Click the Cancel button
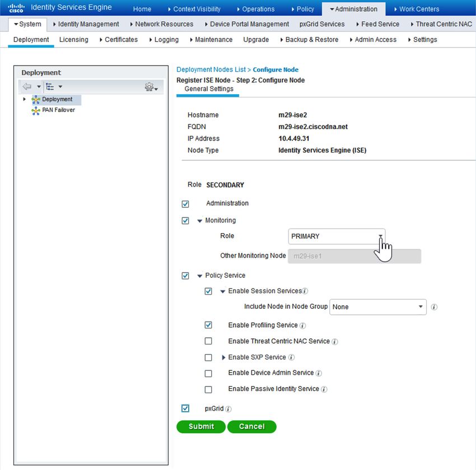The image size is (476, 470). coord(251,426)
